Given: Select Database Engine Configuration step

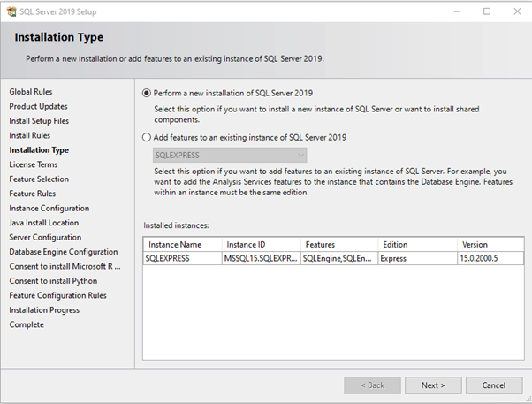Looking at the screenshot, I should pyautogui.click(x=64, y=252).
